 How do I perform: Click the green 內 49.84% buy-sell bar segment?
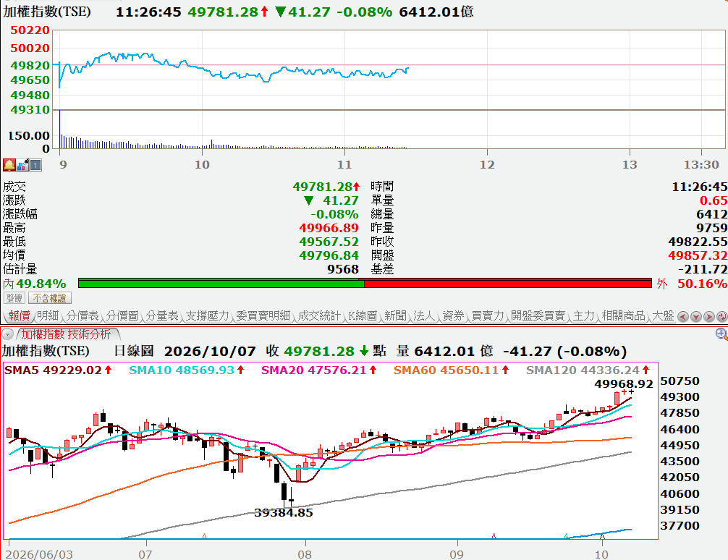(221, 283)
